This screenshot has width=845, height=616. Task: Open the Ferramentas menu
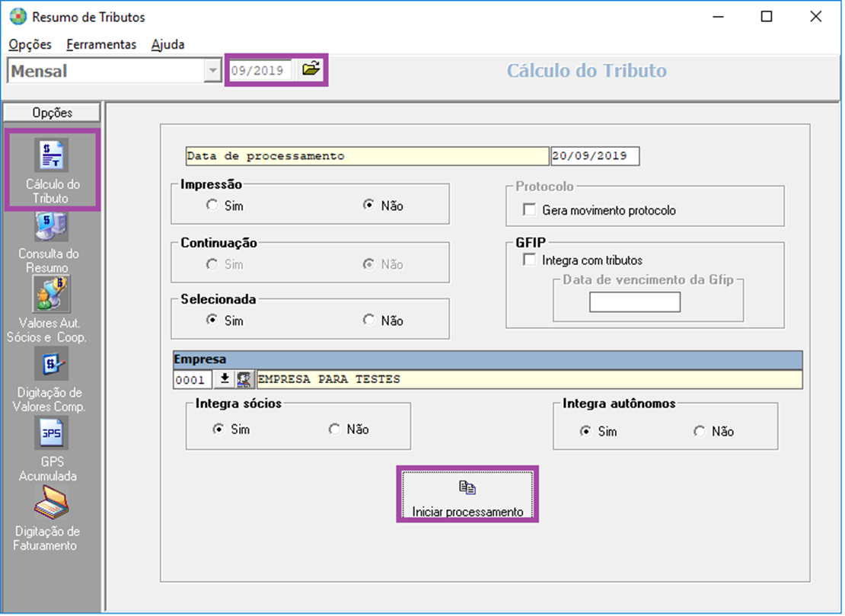click(101, 44)
